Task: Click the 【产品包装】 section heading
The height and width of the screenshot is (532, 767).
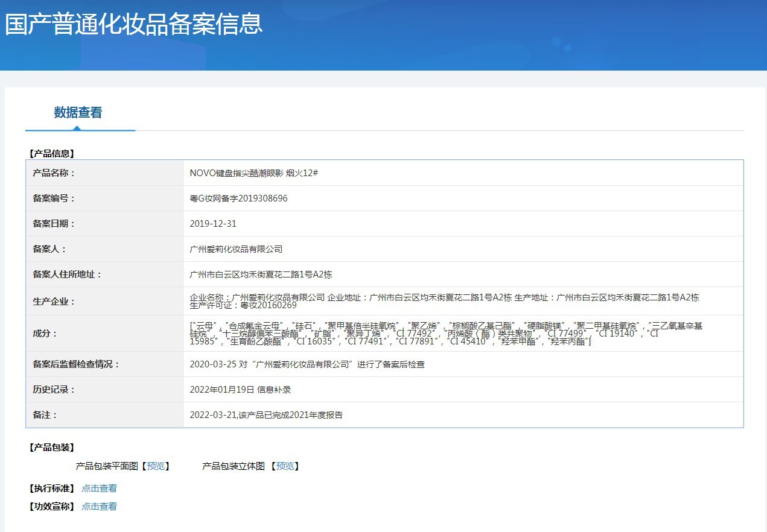Action: click(51, 448)
